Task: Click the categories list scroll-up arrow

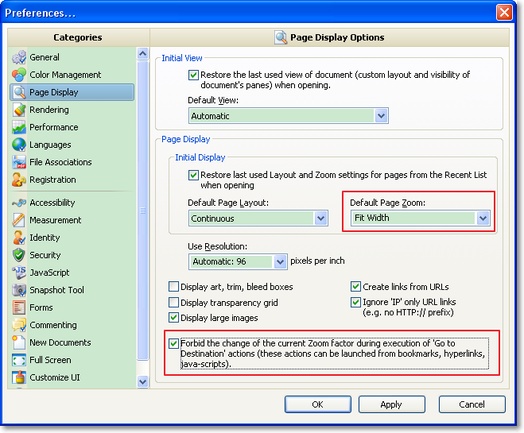Action: tap(143, 53)
